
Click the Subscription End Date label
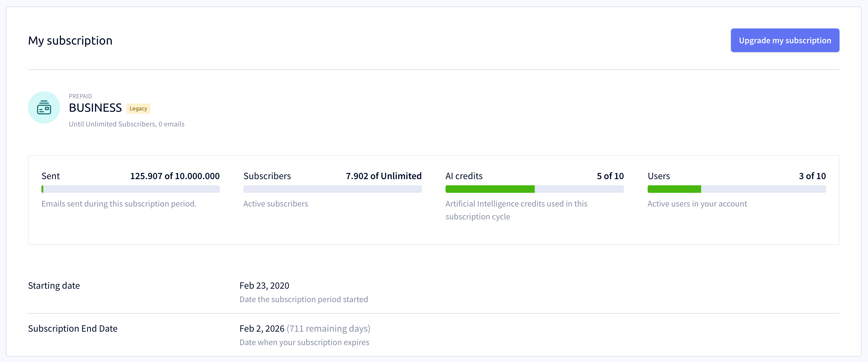(x=73, y=328)
